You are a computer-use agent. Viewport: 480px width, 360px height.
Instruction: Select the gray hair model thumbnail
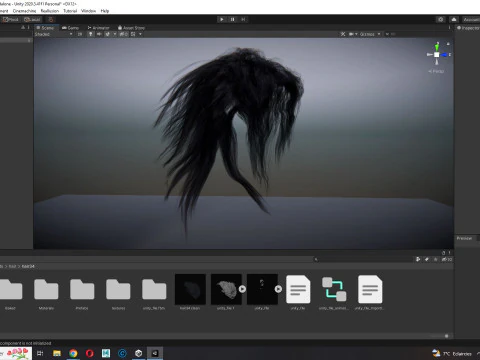pyautogui.click(x=226, y=289)
